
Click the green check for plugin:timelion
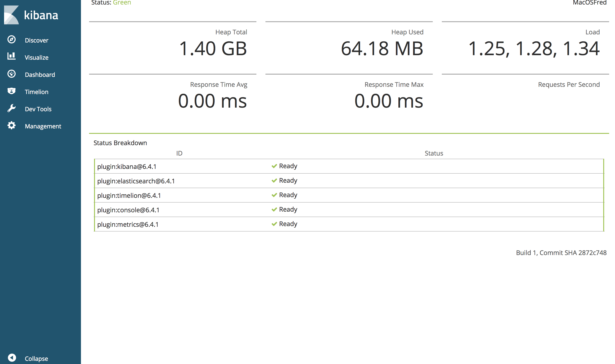274,195
